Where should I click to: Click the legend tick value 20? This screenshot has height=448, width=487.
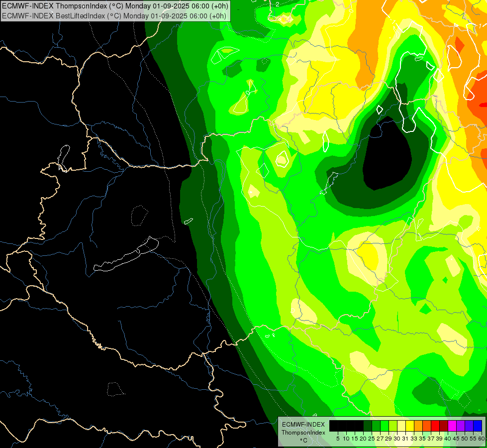point(364,439)
